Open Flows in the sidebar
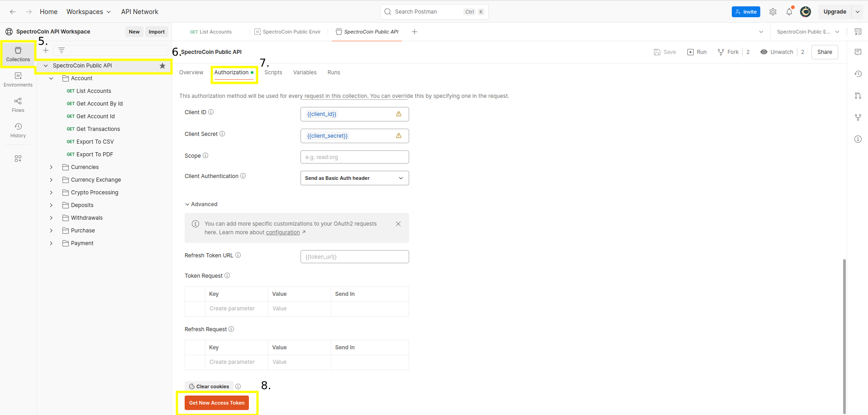The width and height of the screenshot is (868, 415). [18, 105]
